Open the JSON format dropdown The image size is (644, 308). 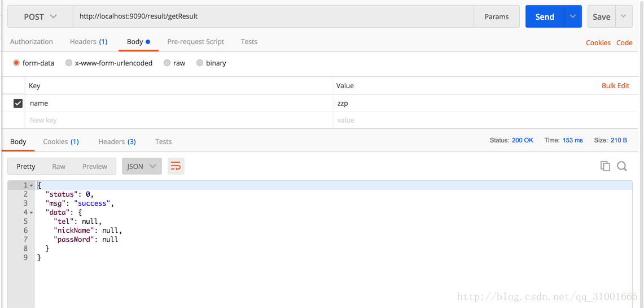(142, 166)
